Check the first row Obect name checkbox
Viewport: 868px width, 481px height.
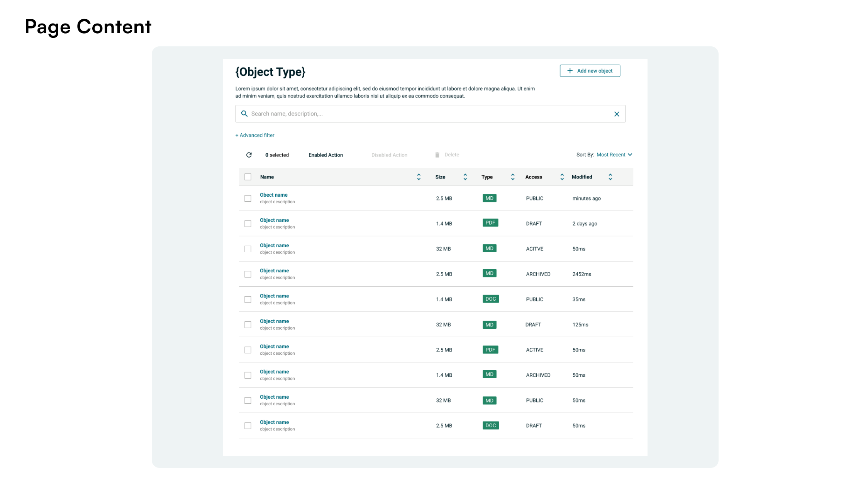248,199
